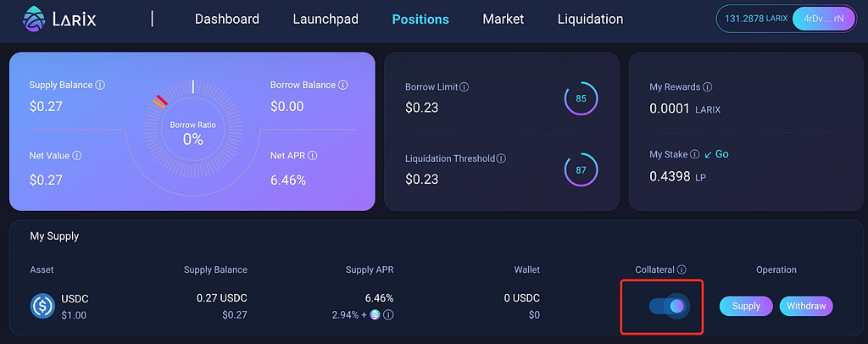This screenshot has height=344, width=868.
Task: Switch to the Market tab
Action: click(x=503, y=19)
